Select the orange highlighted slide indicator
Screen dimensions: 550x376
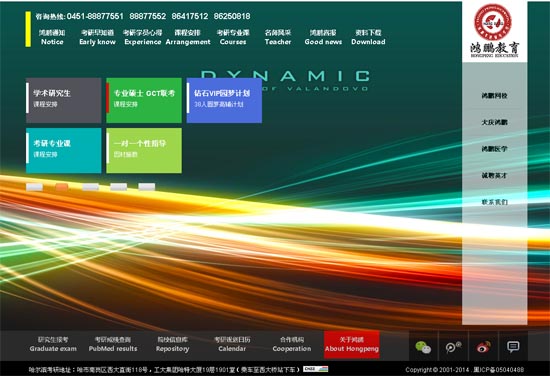(x=62, y=187)
